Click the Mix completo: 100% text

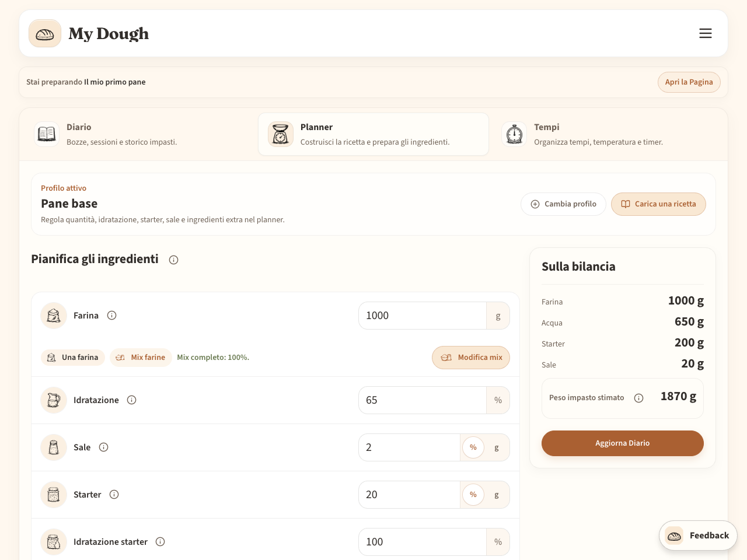tap(213, 358)
